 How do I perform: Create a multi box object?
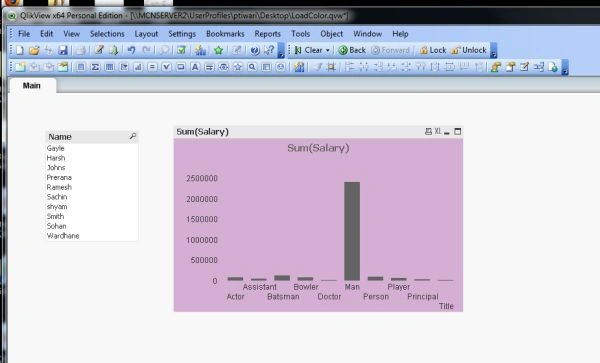[124, 67]
